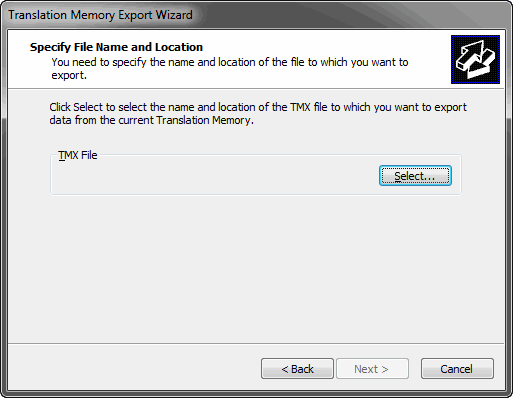Click the 'Specify File Name and Location' heading
Image resolution: width=513 pixels, height=398 pixels.
click(x=116, y=47)
